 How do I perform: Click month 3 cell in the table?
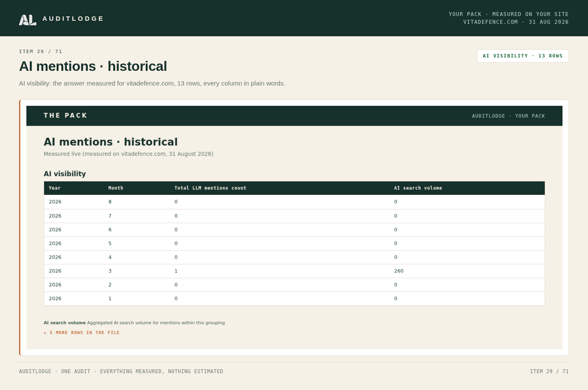click(x=110, y=271)
